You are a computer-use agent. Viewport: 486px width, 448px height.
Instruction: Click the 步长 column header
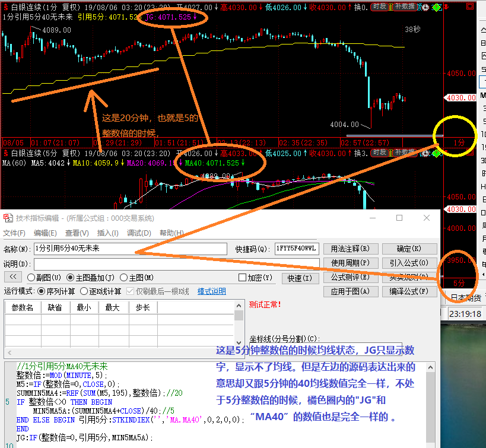click(143, 307)
